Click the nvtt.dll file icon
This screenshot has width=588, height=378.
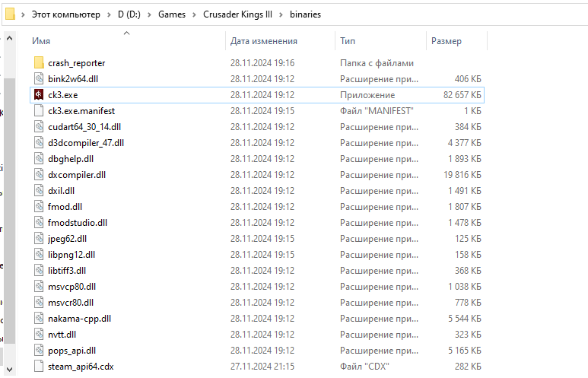point(39,334)
